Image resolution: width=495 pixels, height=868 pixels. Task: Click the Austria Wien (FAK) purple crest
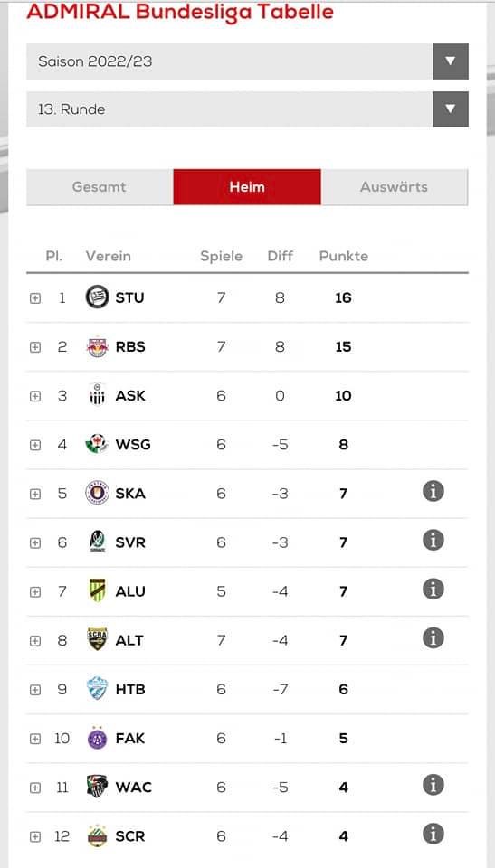(x=98, y=738)
